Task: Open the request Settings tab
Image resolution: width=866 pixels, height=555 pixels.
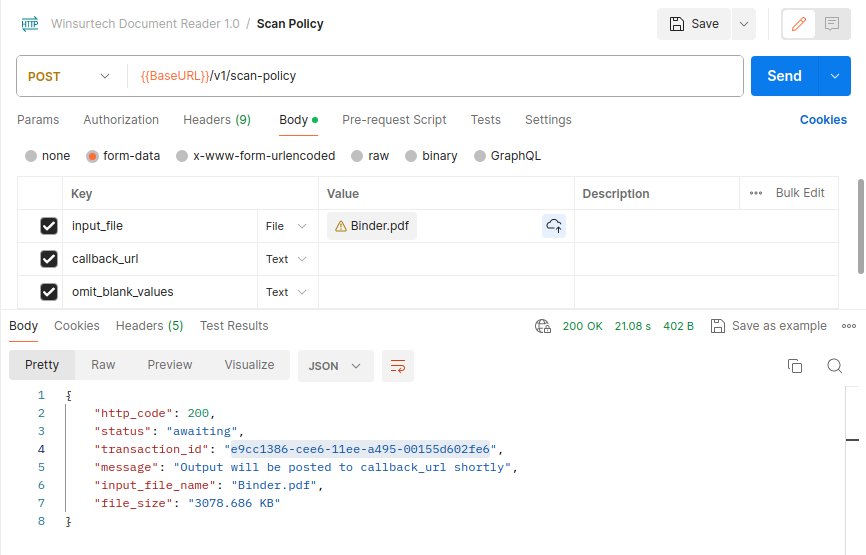Action: click(x=548, y=120)
